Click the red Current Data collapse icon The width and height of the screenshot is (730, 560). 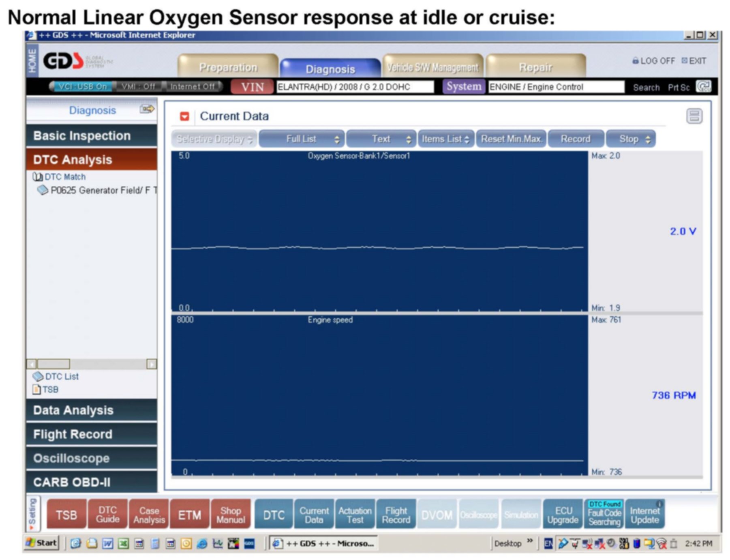184,117
